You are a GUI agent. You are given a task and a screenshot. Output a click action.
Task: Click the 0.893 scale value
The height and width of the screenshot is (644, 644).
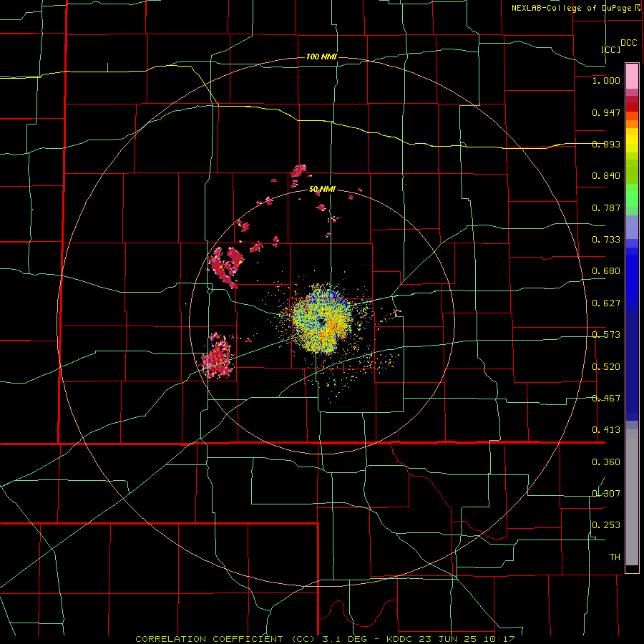pyautogui.click(x=606, y=144)
